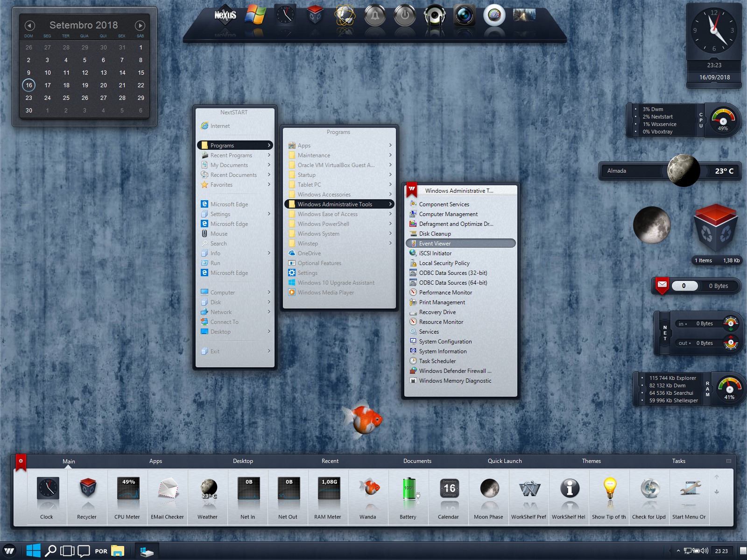Click the Show Tip lightbulb icon

pos(610,488)
